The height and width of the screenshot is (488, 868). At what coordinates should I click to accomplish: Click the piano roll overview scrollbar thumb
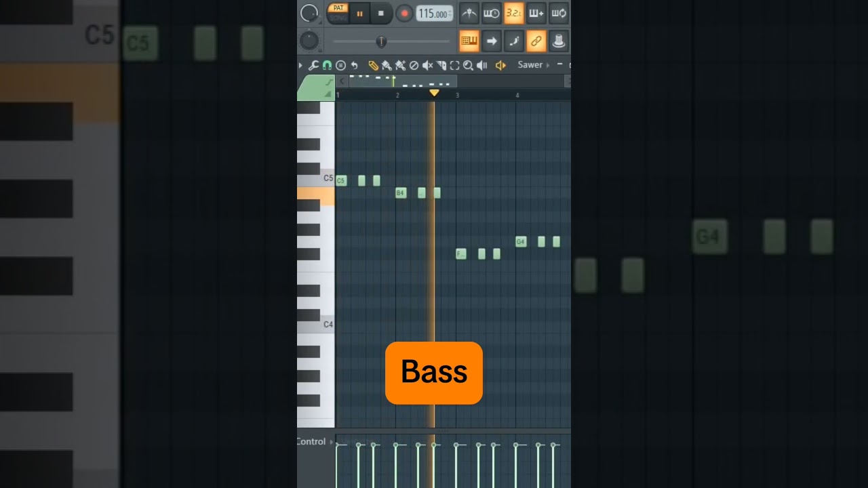coord(403,81)
